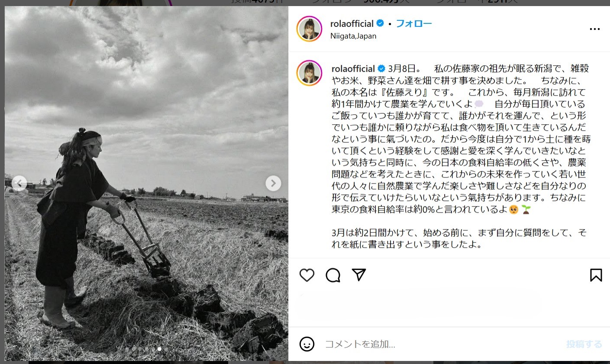Click rolaofficial avatar beside the caption

309,73
